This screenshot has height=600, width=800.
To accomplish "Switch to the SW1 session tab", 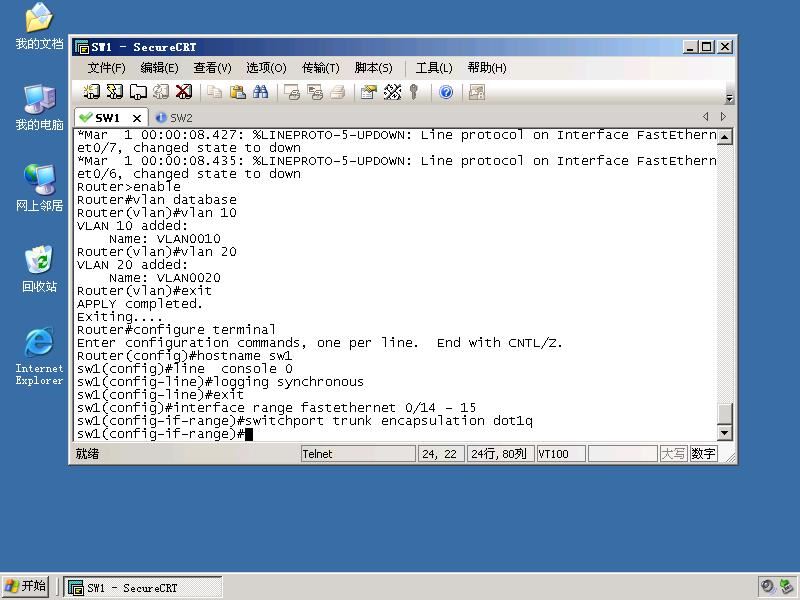I will click(x=106, y=118).
